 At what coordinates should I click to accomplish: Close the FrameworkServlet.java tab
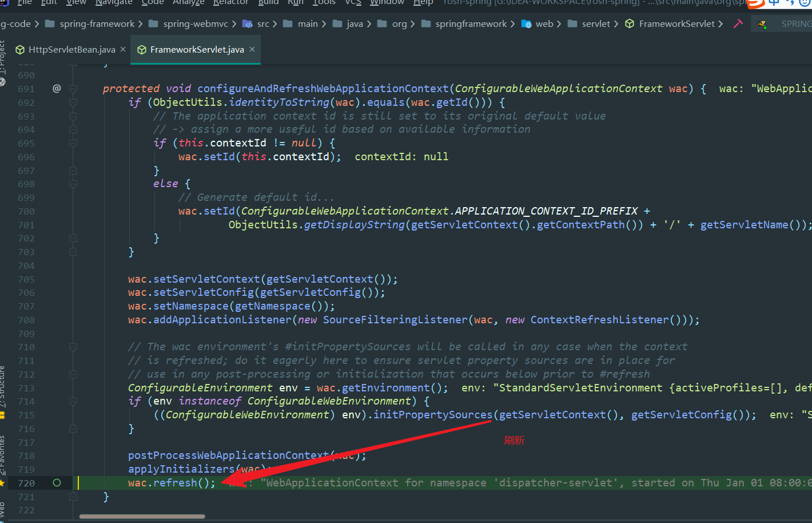(252, 49)
